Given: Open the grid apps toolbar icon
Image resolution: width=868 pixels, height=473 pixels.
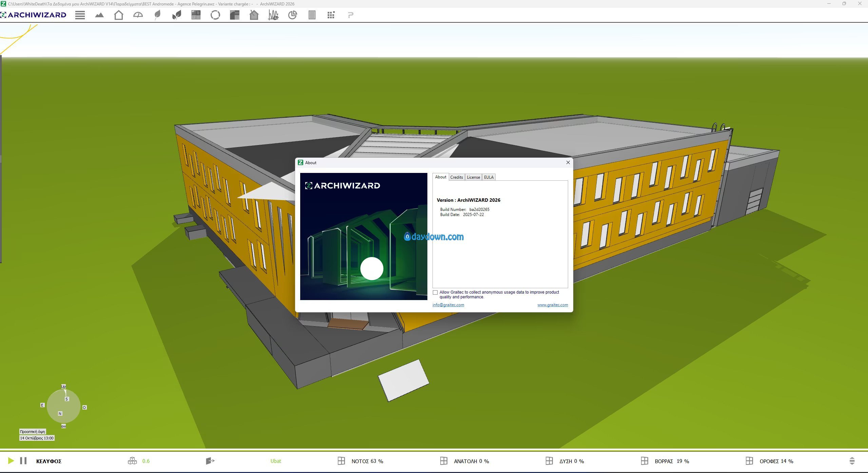Looking at the screenshot, I should click(331, 15).
